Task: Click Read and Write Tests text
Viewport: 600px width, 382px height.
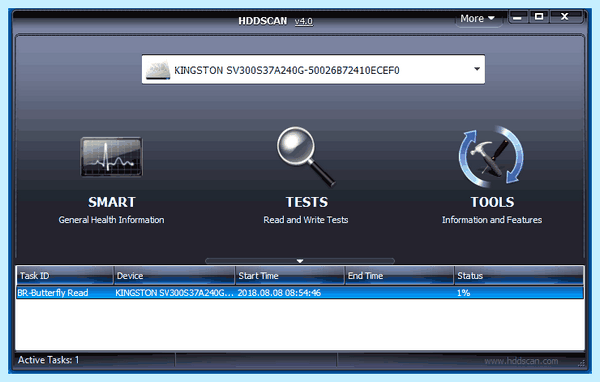Action: 306,220
